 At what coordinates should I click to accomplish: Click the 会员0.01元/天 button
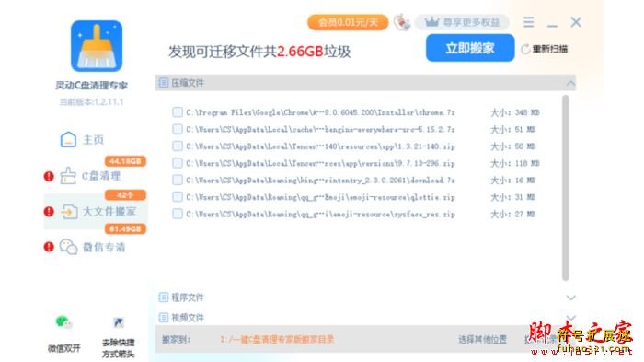pos(348,22)
